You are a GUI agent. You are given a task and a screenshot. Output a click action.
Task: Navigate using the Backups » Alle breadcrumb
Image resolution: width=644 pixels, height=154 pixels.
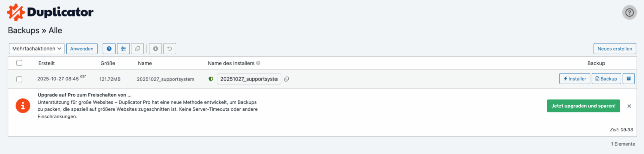[35, 30]
